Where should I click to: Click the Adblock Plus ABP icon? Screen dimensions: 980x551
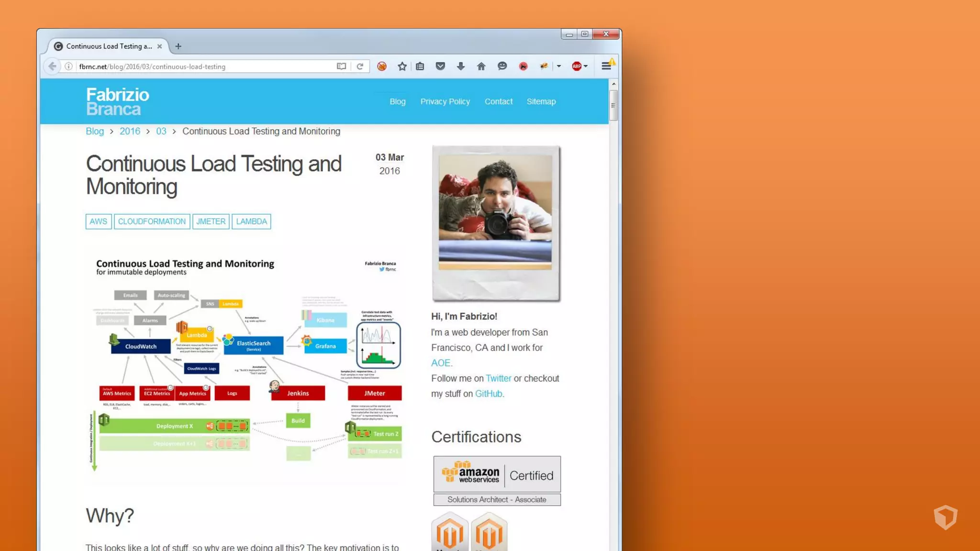[577, 66]
